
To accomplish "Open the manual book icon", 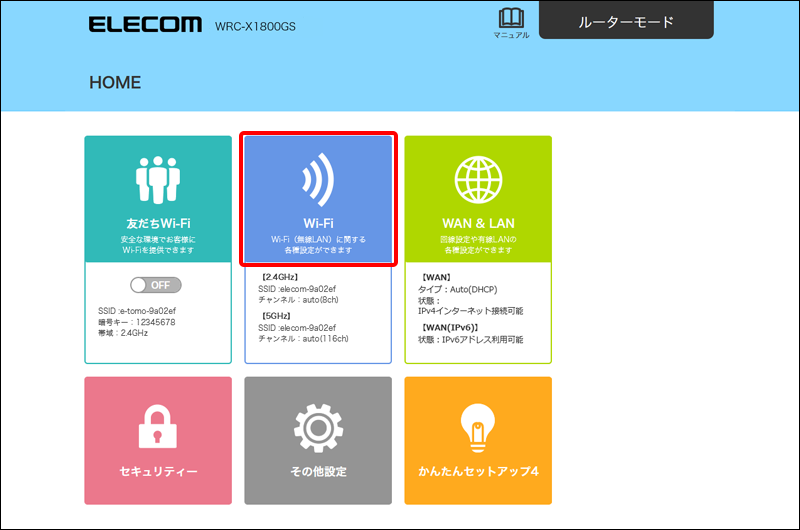I will tap(511, 23).
